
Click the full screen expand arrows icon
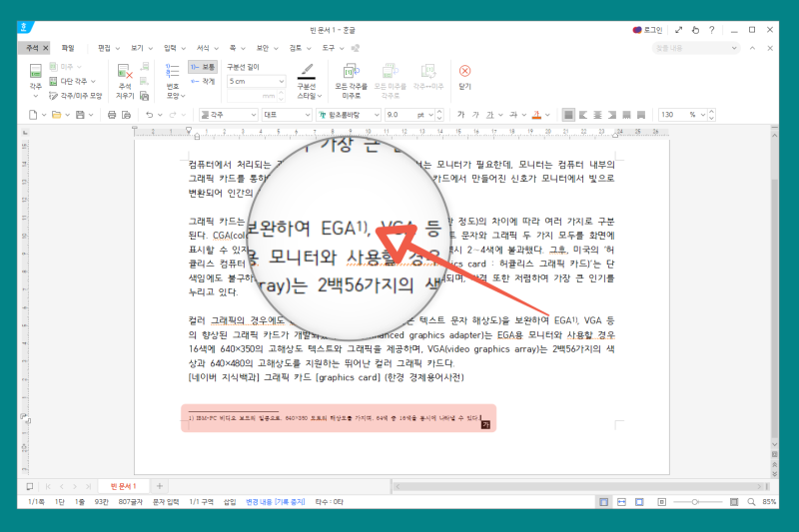679,30
